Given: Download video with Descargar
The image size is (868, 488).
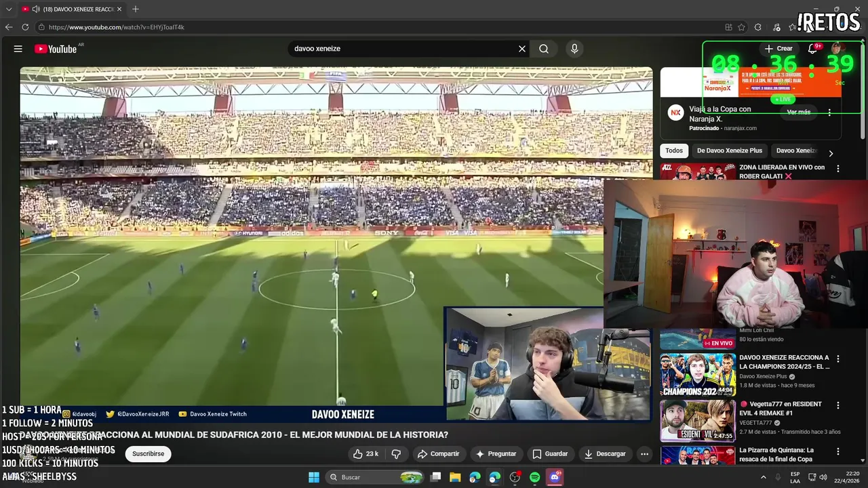Looking at the screenshot, I should (605, 453).
